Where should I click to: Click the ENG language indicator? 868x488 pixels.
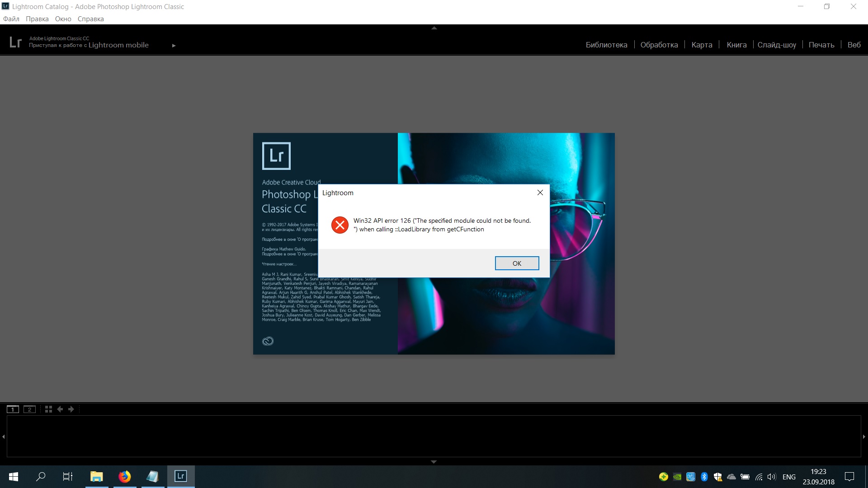pyautogui.click(x=789, y=477)
